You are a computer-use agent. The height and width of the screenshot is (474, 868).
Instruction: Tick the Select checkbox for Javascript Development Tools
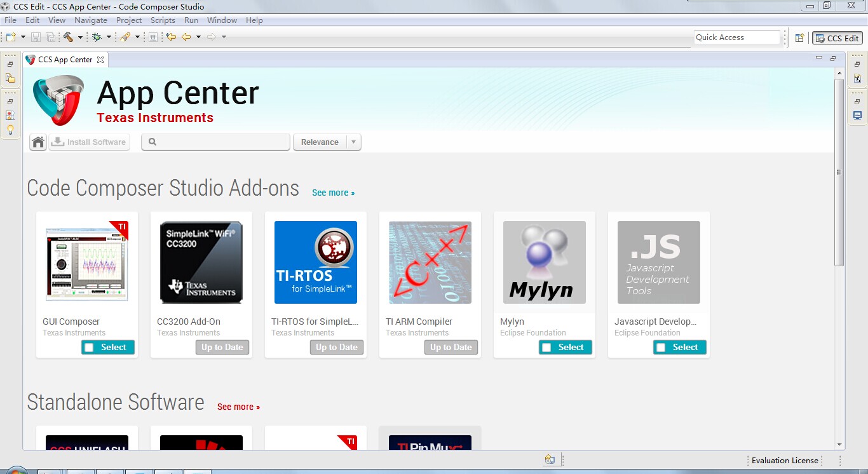pyautogui.click(x=661, y=348)
